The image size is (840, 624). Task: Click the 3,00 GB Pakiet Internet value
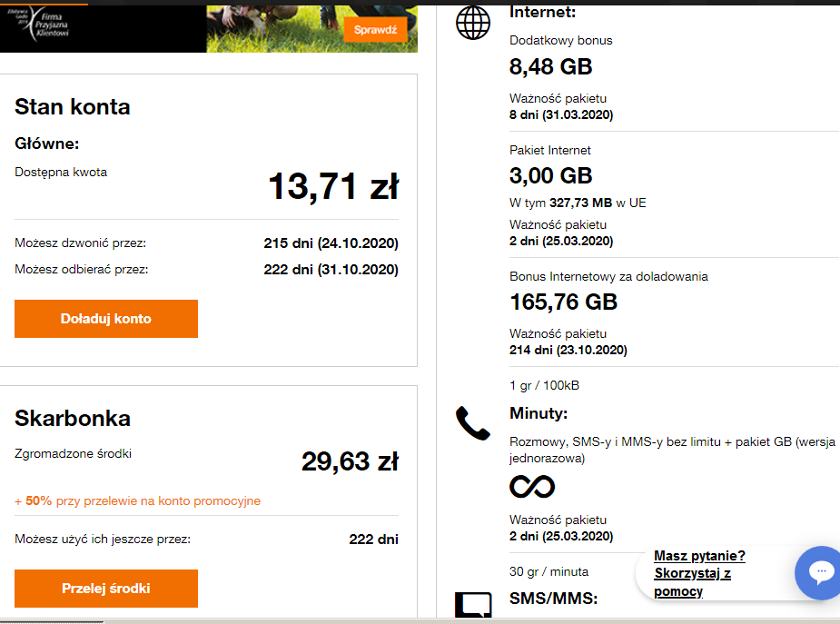(x=550, y=175)
